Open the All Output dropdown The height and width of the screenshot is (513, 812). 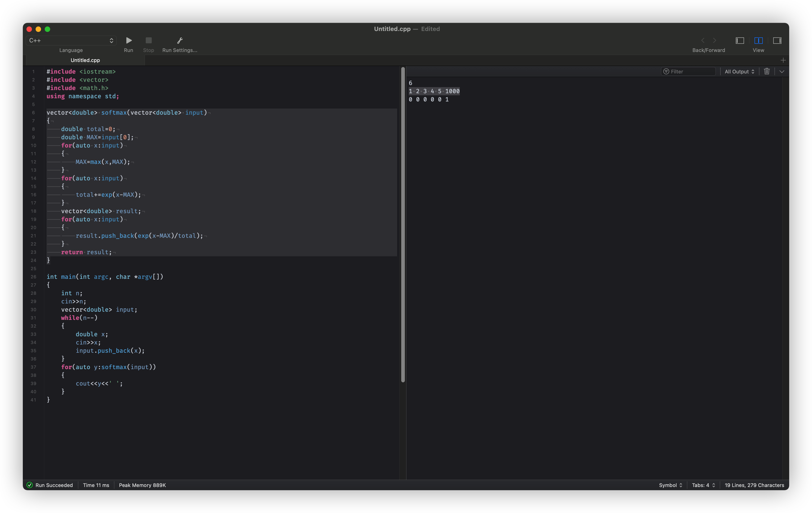pyautogui.click(x=739, y=71)
